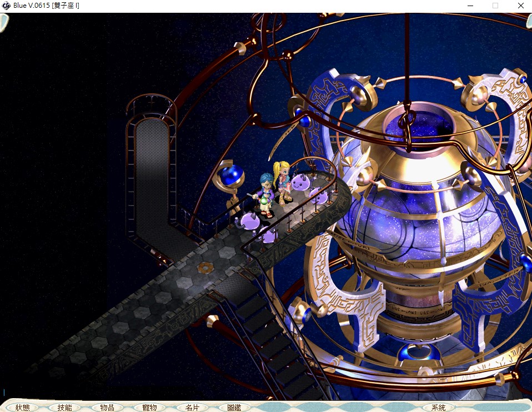Close the Blue V.0615 window

click(520, 6)
